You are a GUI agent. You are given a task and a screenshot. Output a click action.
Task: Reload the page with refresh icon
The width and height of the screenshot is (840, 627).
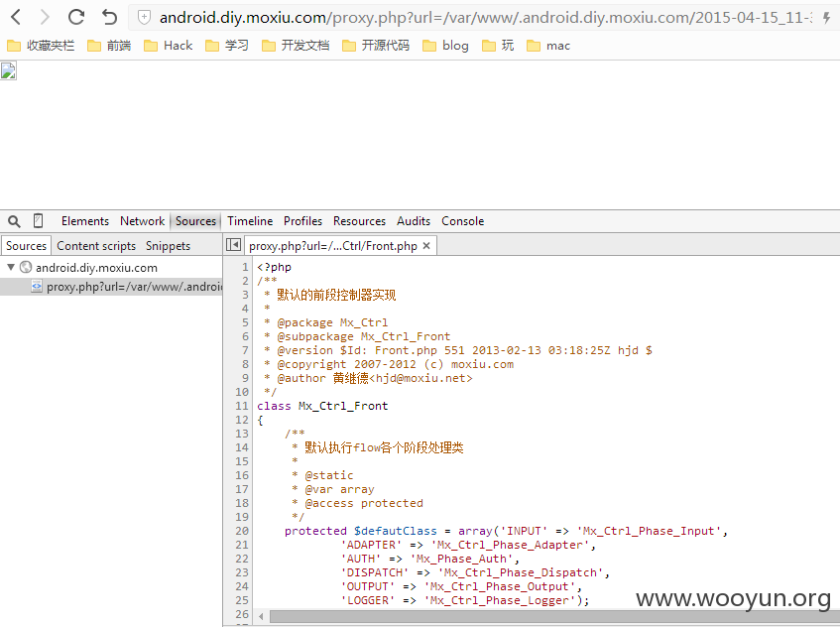pyautogui.click(x=76, y=17)
